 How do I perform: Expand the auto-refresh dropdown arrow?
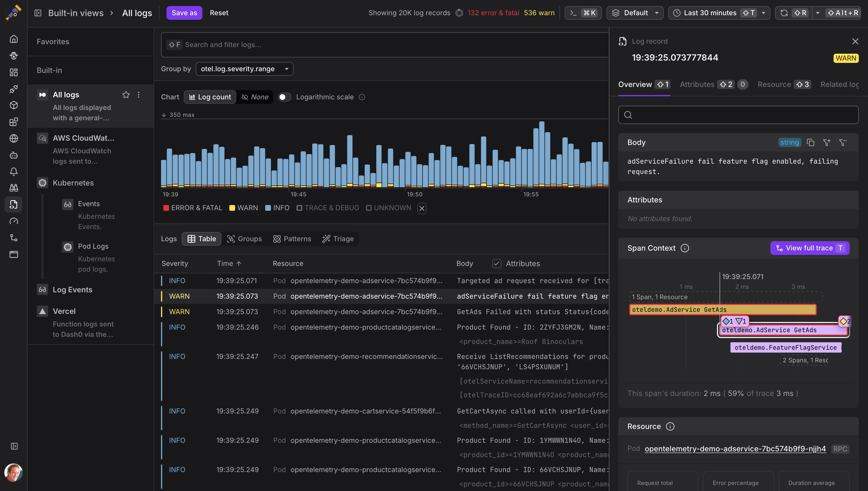817,13
